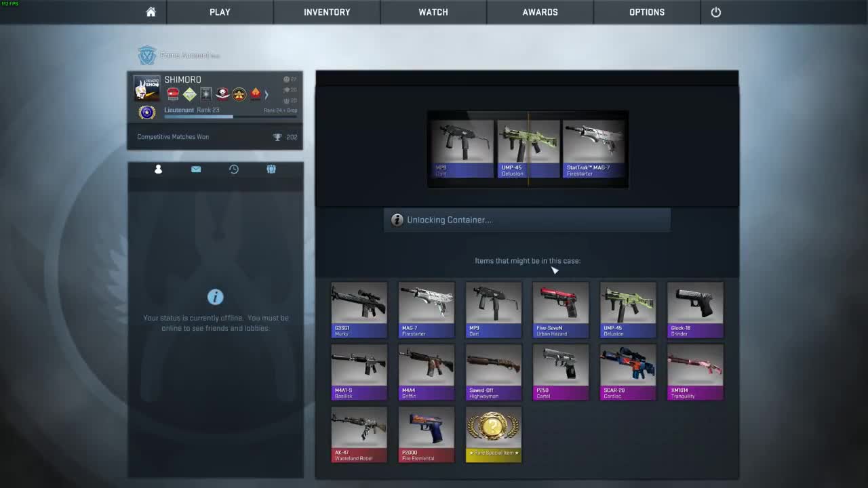Select the M4A1-S Basilisk skin

(x=359, y=373)
